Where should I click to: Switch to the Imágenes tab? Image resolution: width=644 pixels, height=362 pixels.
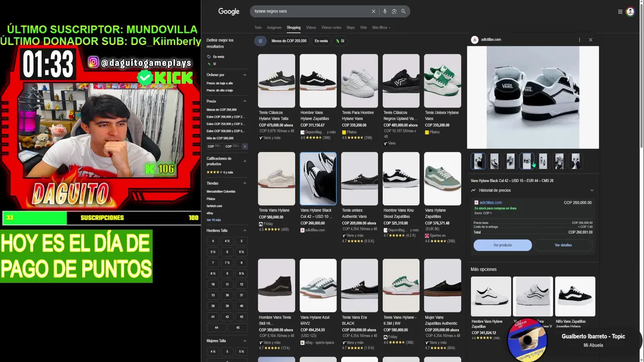click(274, 28)
